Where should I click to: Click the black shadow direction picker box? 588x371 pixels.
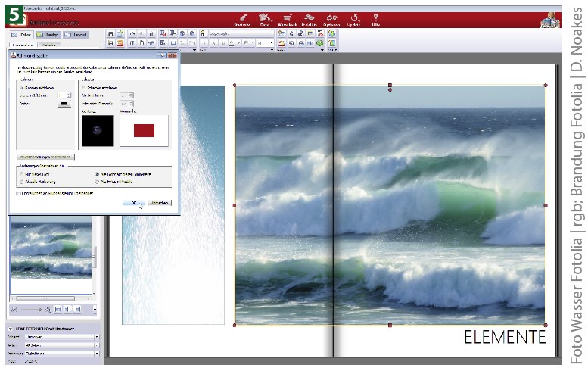[x=98, y=130]
